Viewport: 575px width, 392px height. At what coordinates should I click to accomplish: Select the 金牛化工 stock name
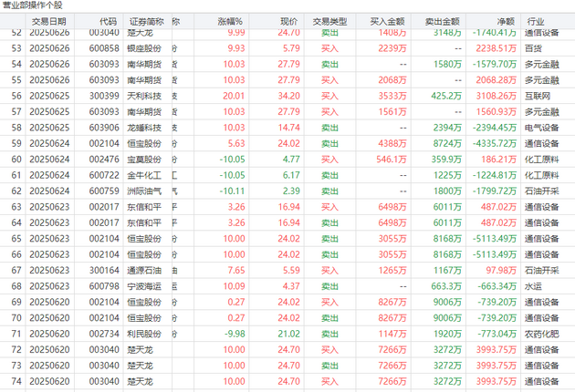[144, 175]
